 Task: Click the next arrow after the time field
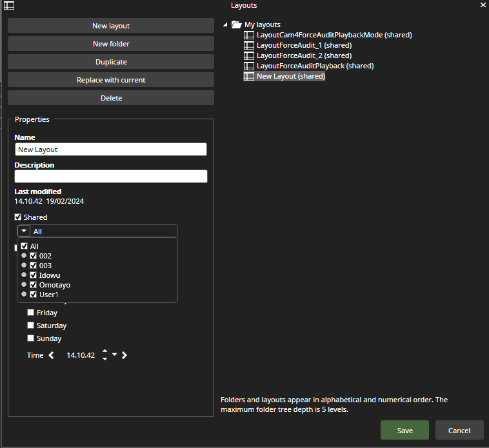pos(125,355)
